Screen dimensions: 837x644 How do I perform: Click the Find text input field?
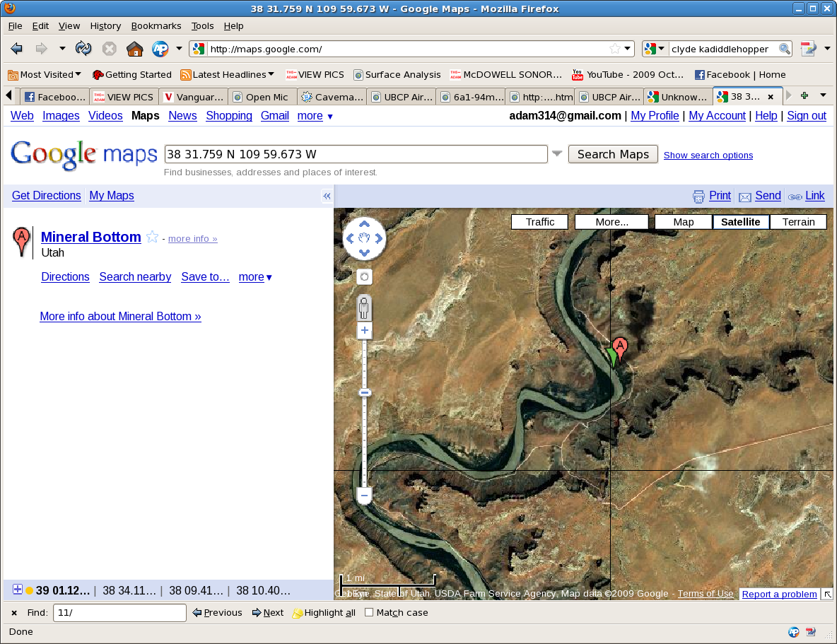click(119, 613)
